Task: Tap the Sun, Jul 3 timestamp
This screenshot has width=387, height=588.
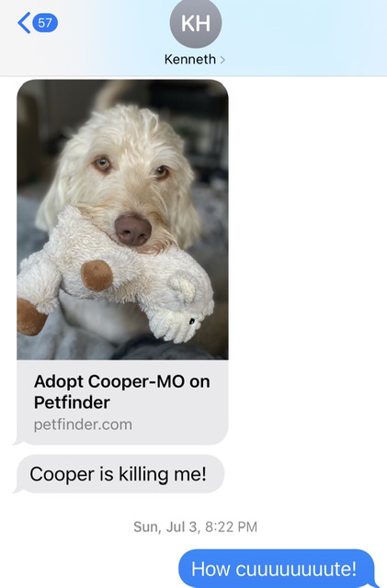Action: pos(165,526)
